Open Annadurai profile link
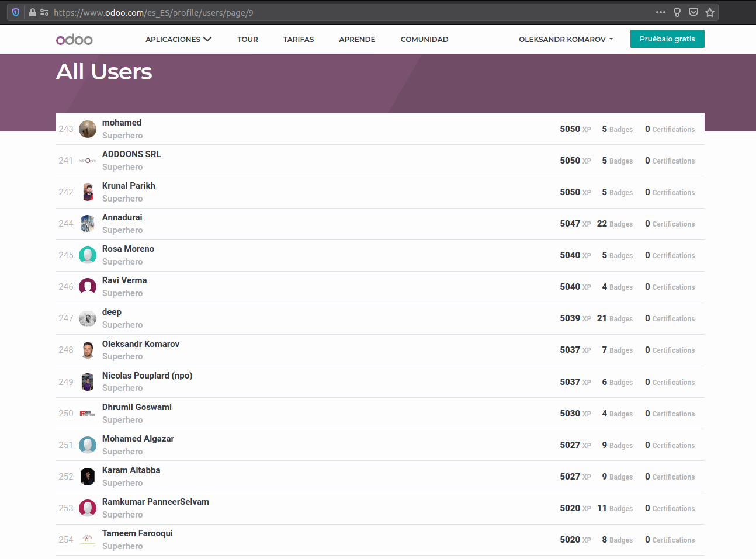The width and height of the screenshot is (756, 559). point(122,217)
